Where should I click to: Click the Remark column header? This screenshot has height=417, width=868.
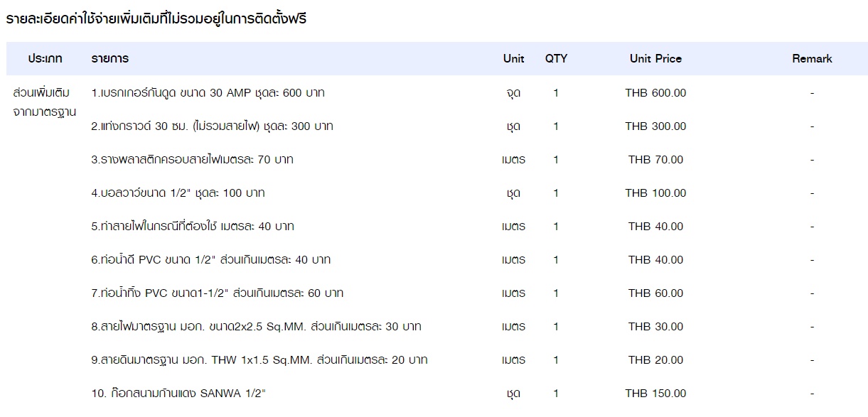[812, 59]
